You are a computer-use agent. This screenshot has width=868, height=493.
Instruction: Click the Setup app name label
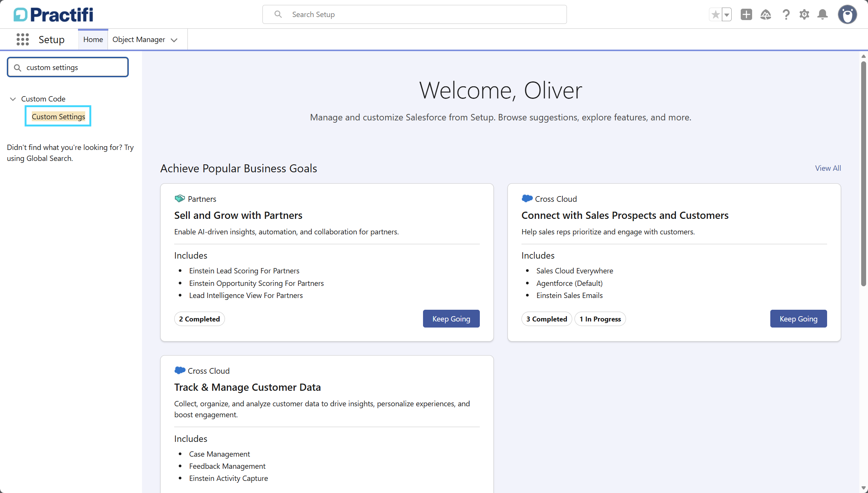[52, 39]
